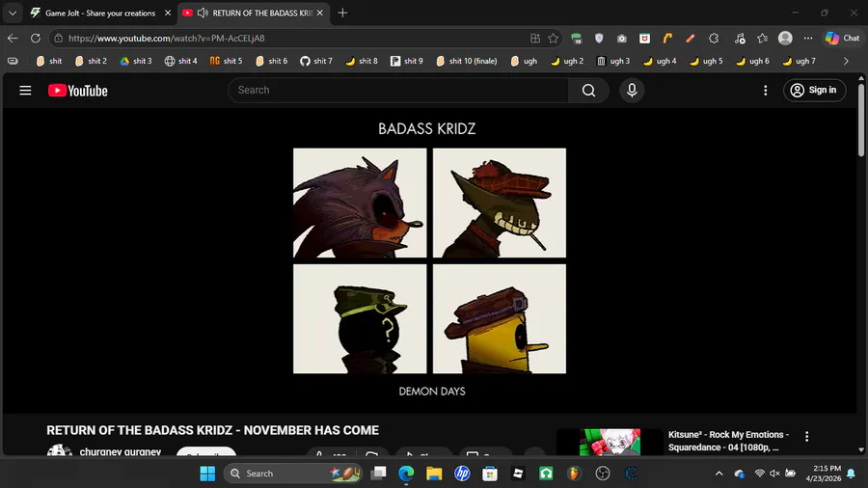Image resolution: width=868 pixels, height=488 pixels.
Task: Focus the YouTube search box
Action: [398, 91]
